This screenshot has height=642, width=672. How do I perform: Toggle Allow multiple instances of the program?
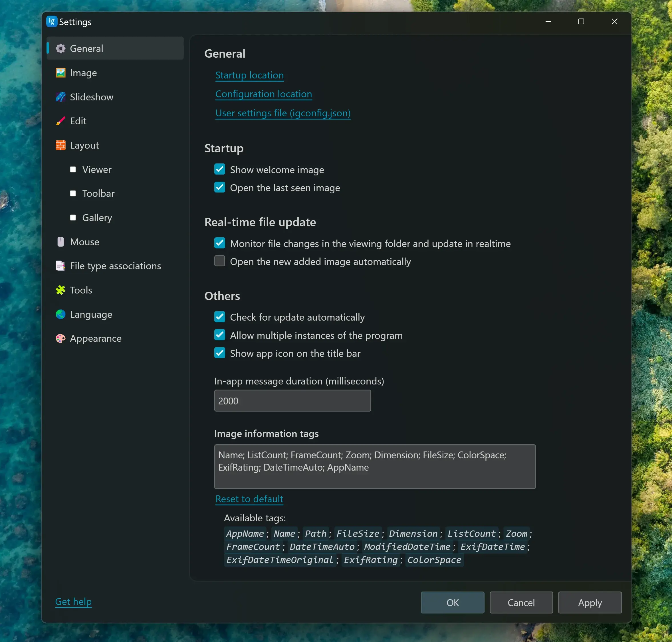219,335
